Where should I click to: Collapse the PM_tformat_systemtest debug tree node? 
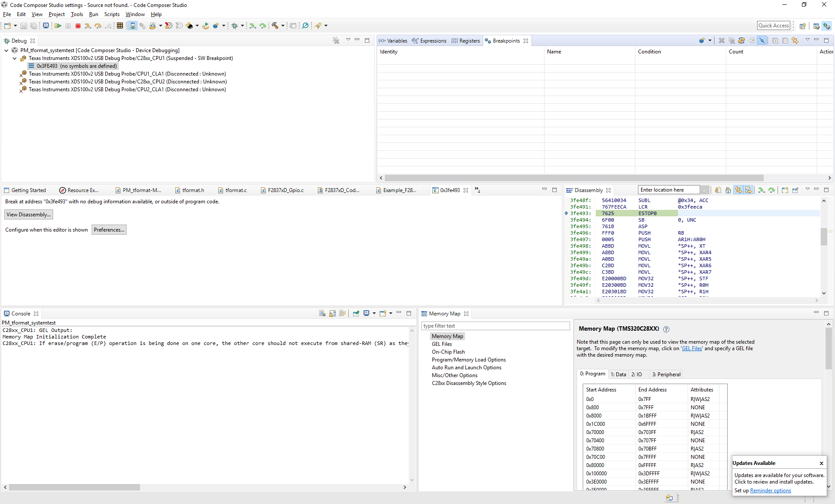(7, 51)
